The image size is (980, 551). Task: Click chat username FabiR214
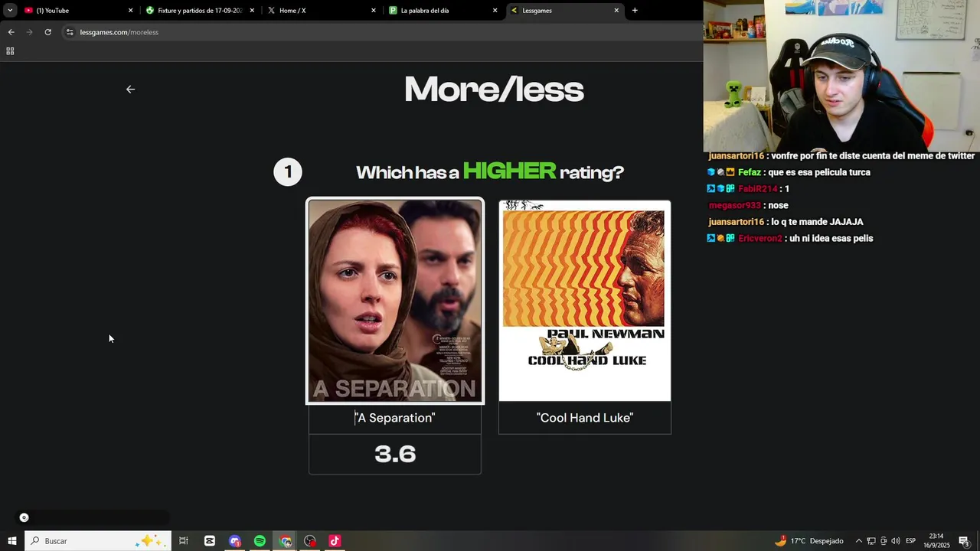(758, 189)
